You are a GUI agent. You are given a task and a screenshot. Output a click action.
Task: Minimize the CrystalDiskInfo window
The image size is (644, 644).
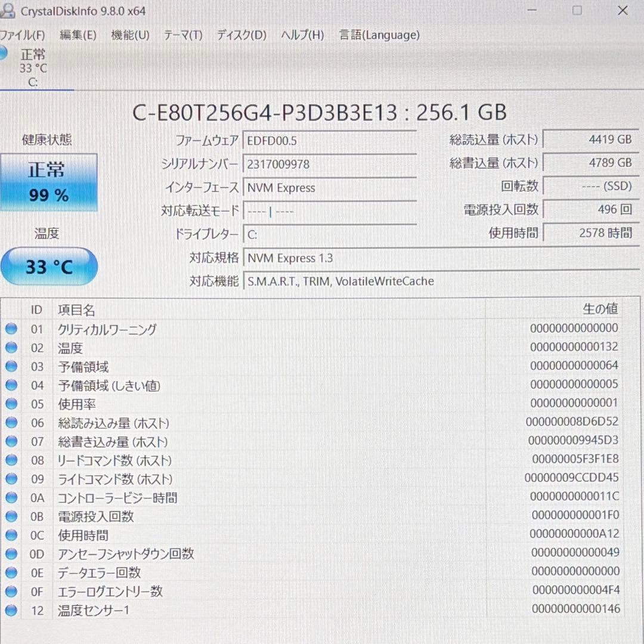click(x=532, y=10)
